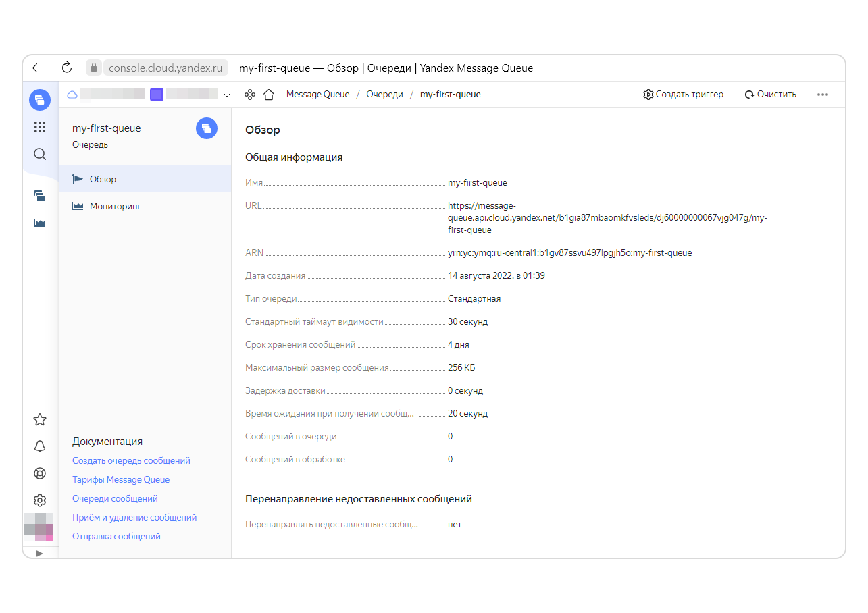Viewport: 868px width, 613px height.
Task: Open search with magnifier icon
Action: click(40, 154)
